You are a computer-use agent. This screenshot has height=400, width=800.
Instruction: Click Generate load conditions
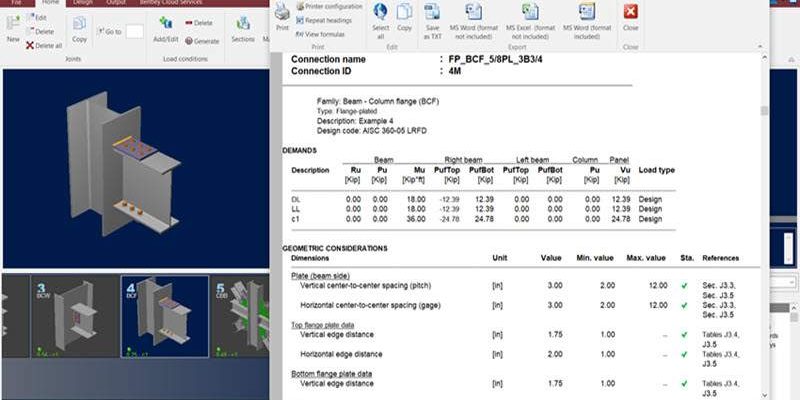(x=202, y=41)
